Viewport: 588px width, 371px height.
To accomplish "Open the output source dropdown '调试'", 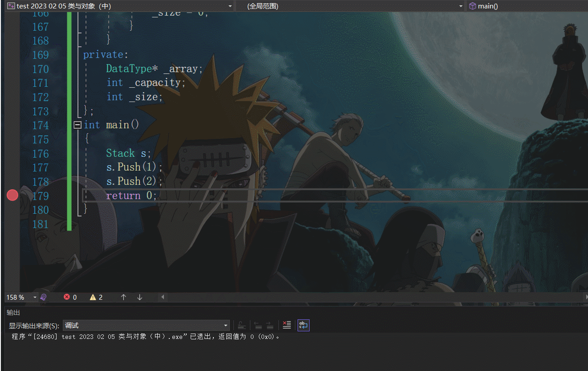I will tap(146, 326).
